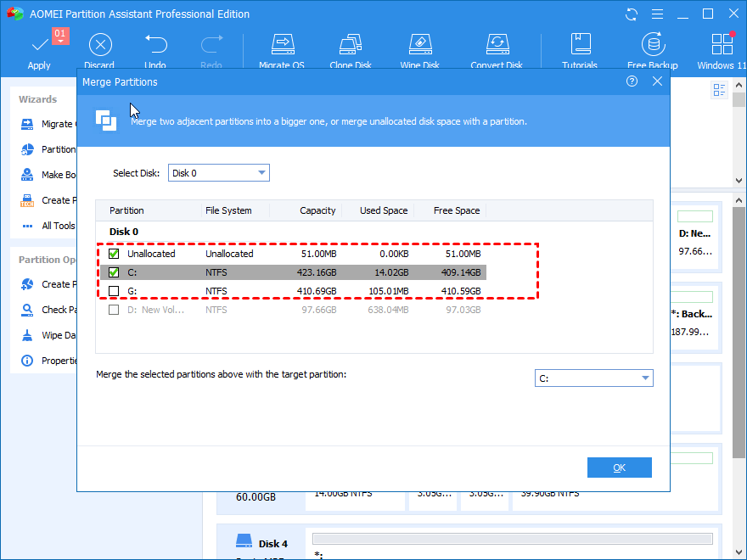Click the File System column header
Viewport: 747px width, 560px height.
click(228, 210)
